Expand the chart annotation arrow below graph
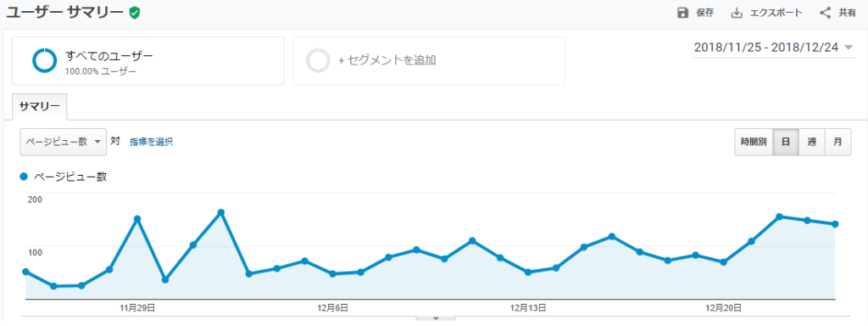 pyautogui.click(x=435, y=318)
